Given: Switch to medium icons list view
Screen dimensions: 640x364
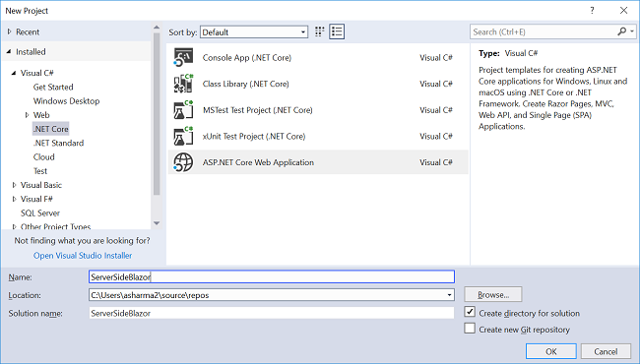Looking at the screenshot, I should pyautogui.click(x=337, y=31).
